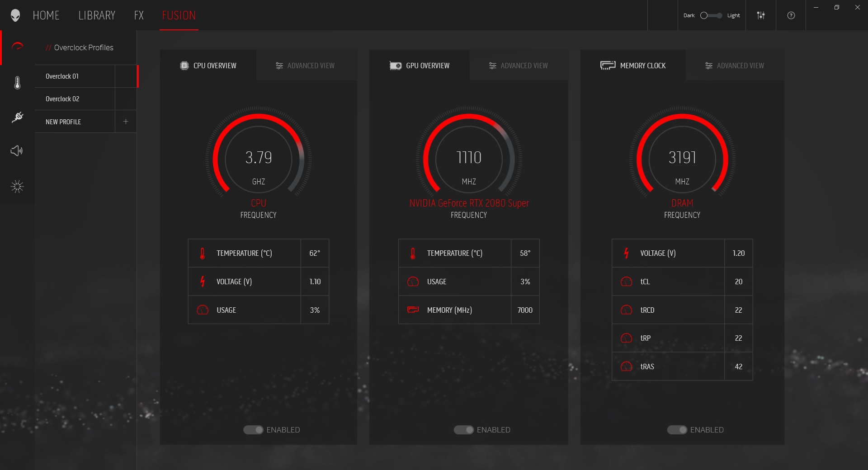Viewport: 868px width, 470px height.
Task: Open the overclocking section in sidebar
Action: point(17,47)
